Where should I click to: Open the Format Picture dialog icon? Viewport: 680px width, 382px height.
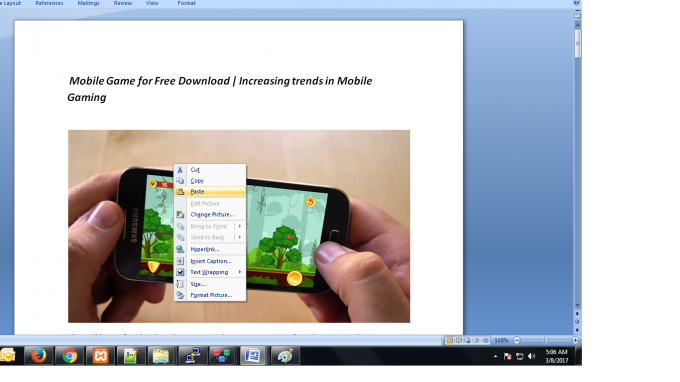pyautogui.click(x=180, y=295)
